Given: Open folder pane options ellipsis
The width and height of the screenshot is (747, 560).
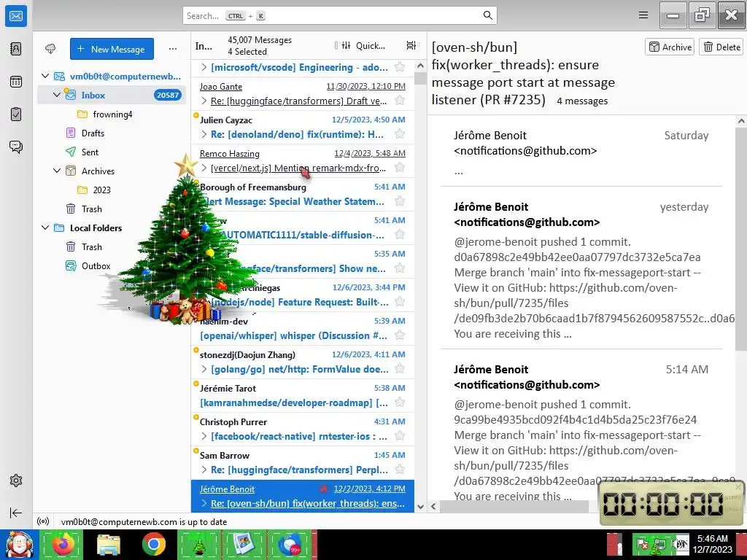Looking at the screenshot, I should tap(172, 49).
